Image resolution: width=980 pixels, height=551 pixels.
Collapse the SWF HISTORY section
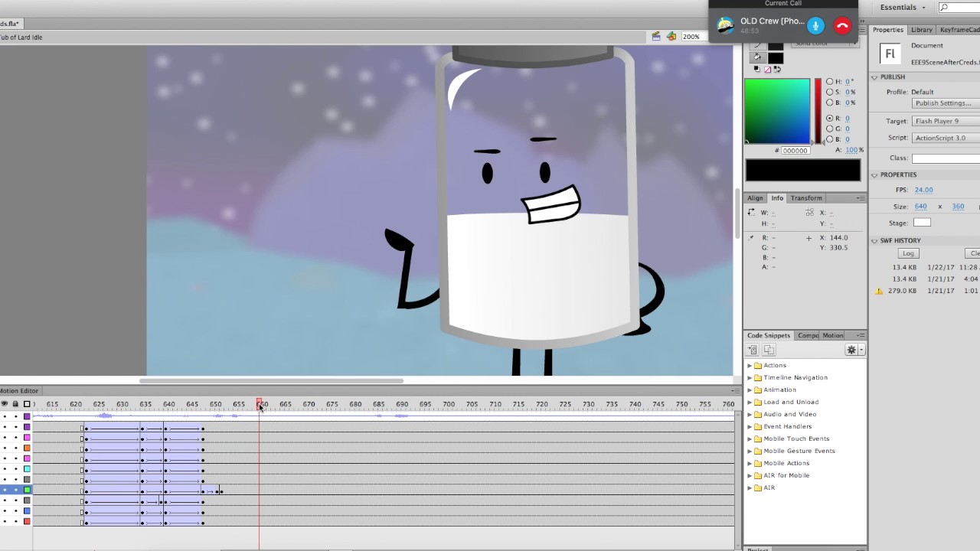[x=874, y=241]
